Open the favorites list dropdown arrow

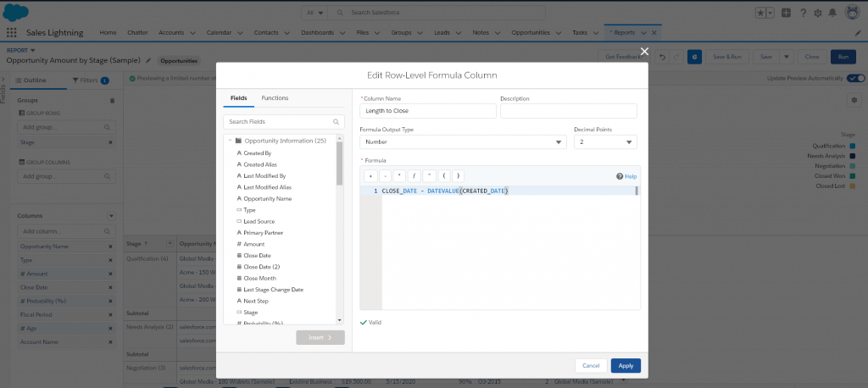[771, 13]
